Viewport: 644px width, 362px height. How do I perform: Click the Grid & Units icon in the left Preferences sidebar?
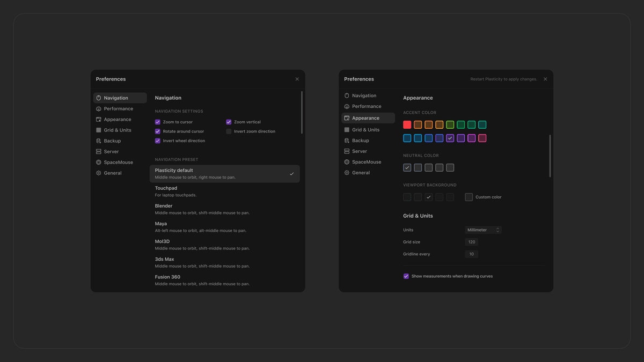99,130
